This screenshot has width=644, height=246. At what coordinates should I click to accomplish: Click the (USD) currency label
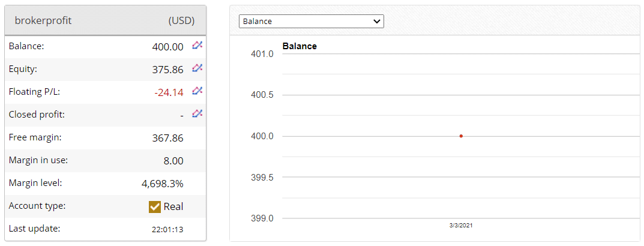[181, 20]
